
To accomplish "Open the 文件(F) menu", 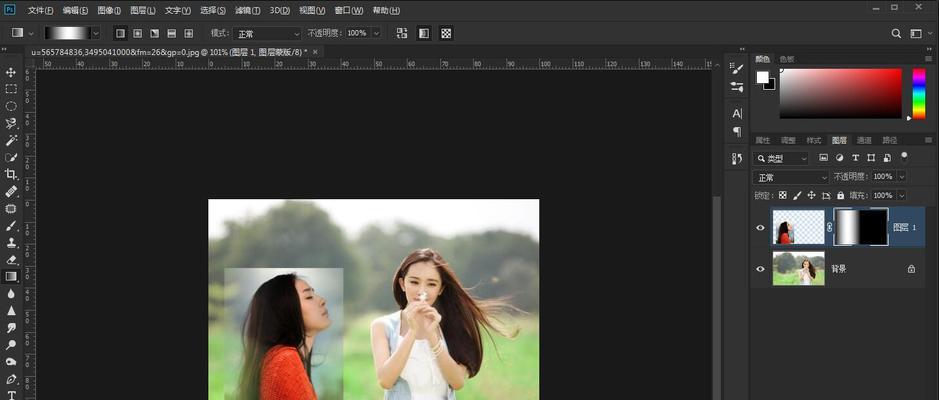I will pos(40,11).
